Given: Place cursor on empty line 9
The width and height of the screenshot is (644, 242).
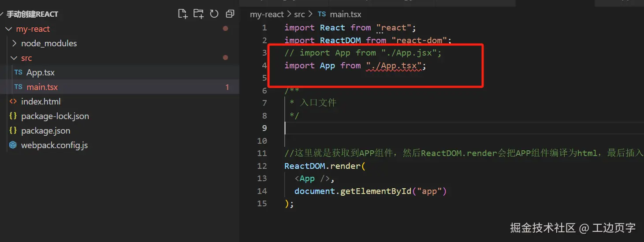Looking at the screenshot, I should tap(464, 128).
